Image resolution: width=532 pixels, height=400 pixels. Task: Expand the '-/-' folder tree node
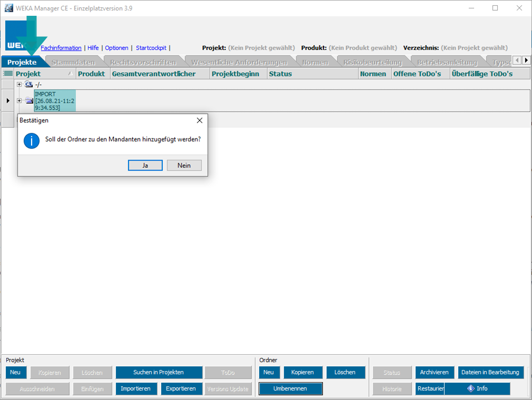tap(19, 84)
